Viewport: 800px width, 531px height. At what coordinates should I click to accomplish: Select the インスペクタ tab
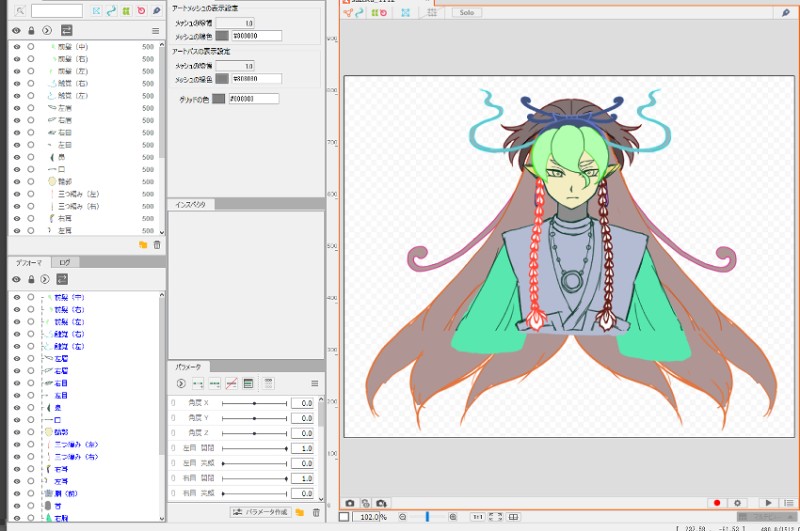pyautogui.click(x=191, y=205)
